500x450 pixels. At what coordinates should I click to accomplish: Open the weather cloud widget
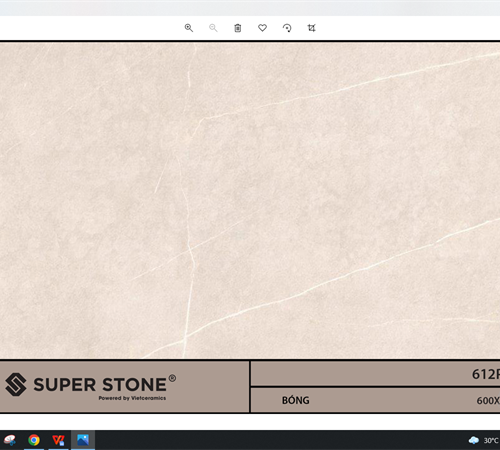pyautogui.click(x=474, y=440)
